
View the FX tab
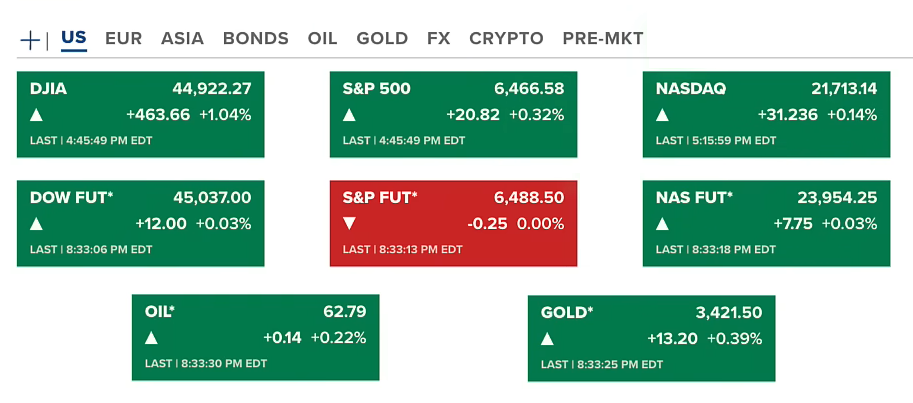click(438, 39)
